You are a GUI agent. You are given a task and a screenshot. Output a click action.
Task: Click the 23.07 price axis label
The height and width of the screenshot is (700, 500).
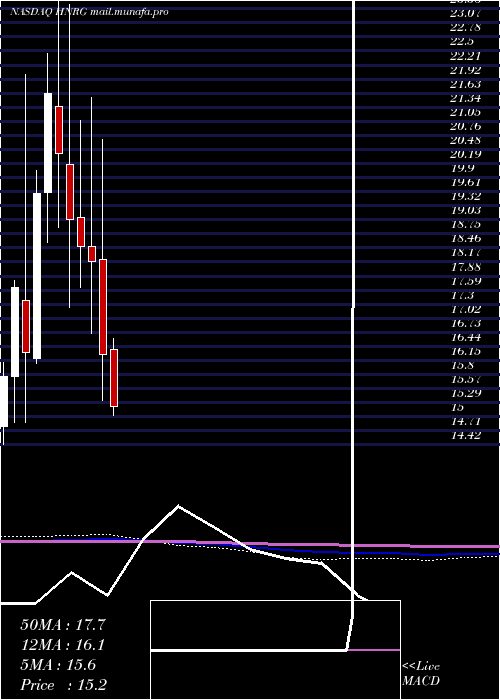(466, 13)
